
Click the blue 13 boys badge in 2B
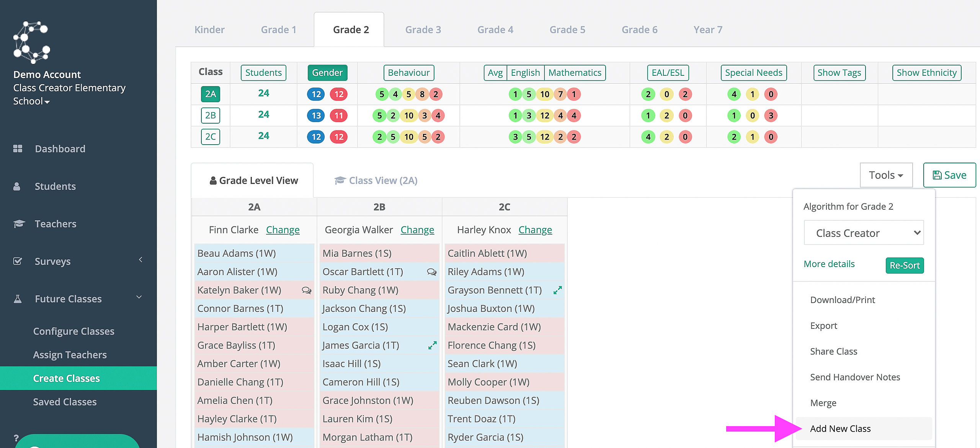tap(316, 116)
